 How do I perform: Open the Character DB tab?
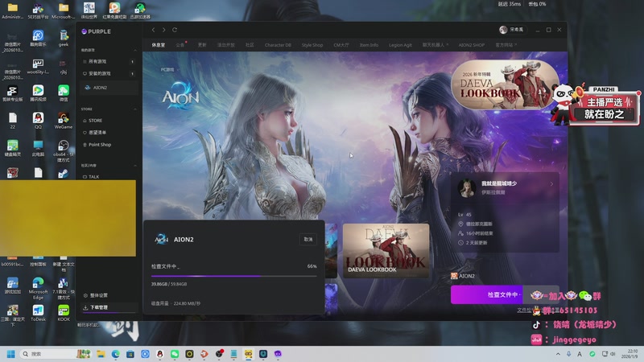tap(278, 45)
